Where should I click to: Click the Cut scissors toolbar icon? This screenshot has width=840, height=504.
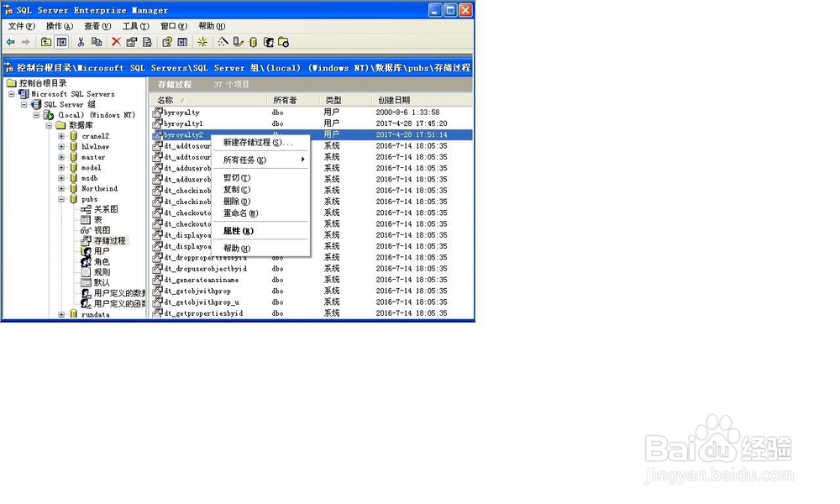click(x=81, y=42)
